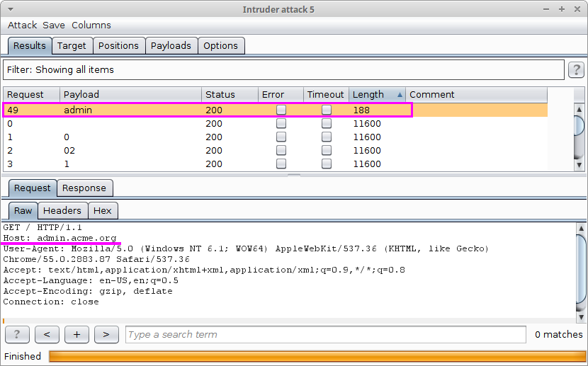Toggle Timeout checkbox in request 0 row
588x366 pixels.
click(327, 123)
